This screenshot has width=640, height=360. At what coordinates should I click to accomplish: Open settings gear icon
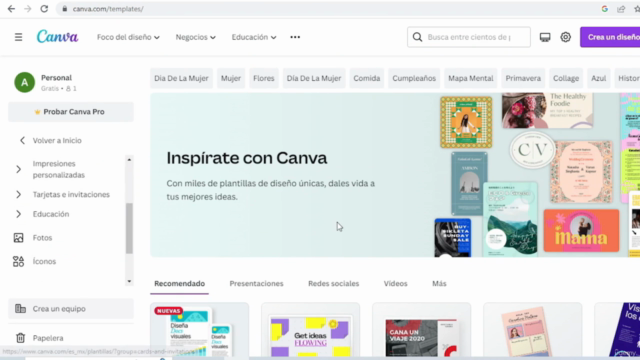pyautogui.click(x=565, y=37)
